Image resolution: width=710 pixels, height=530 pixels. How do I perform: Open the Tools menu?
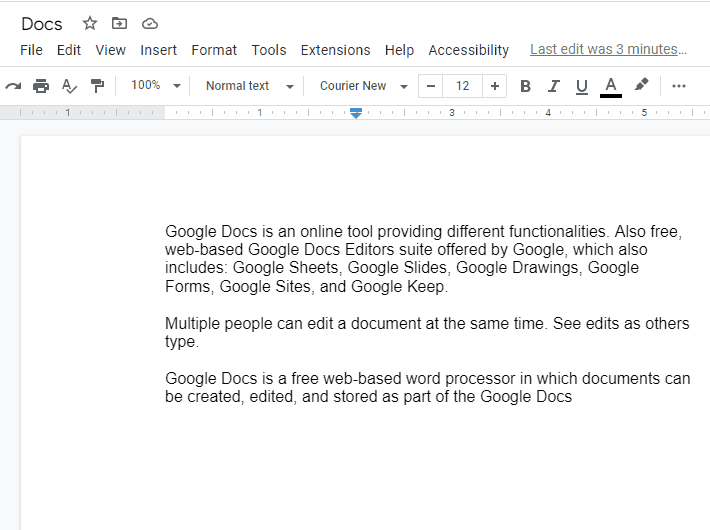click(269, 50)
